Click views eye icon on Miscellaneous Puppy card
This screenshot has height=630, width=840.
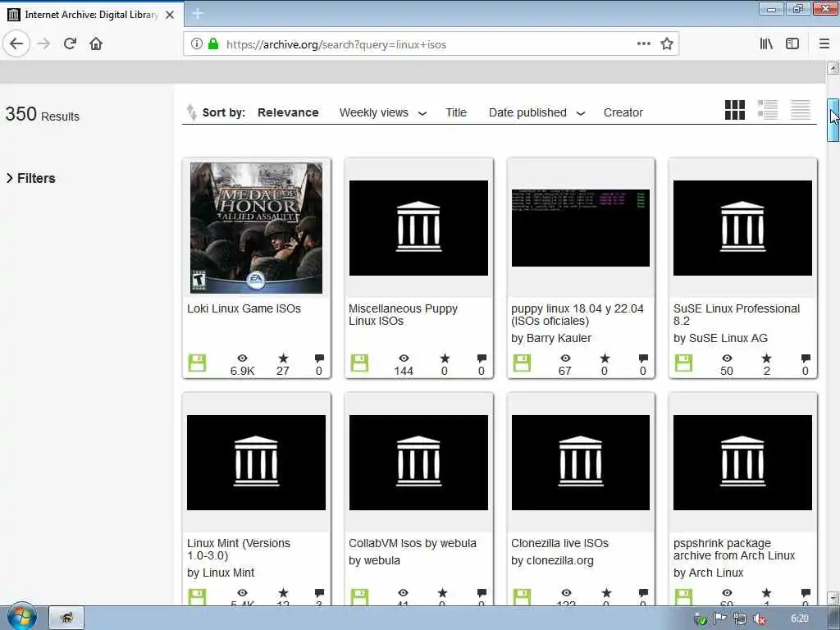coord(404,358)
